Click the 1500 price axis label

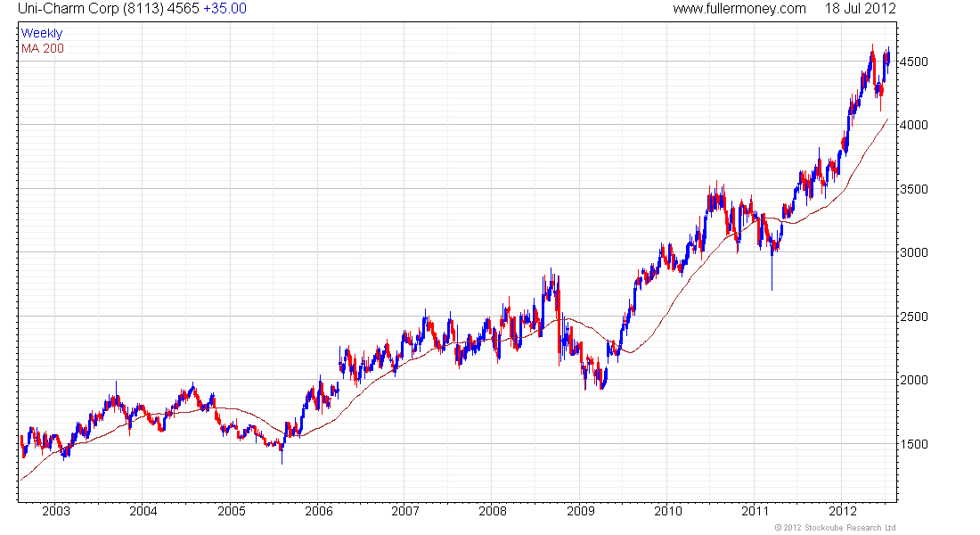click(914, 444)
